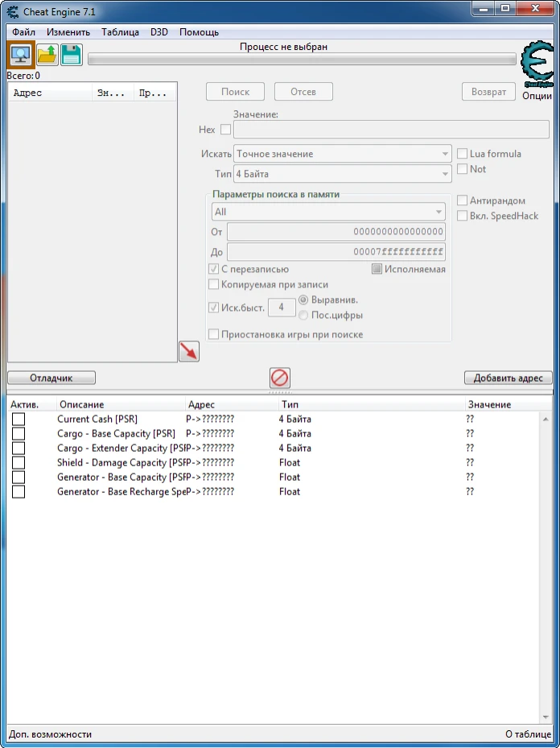Click Добавить адрес button
Image resolution: width=560 pixels, height=748 pixels.
coord(508,378)
